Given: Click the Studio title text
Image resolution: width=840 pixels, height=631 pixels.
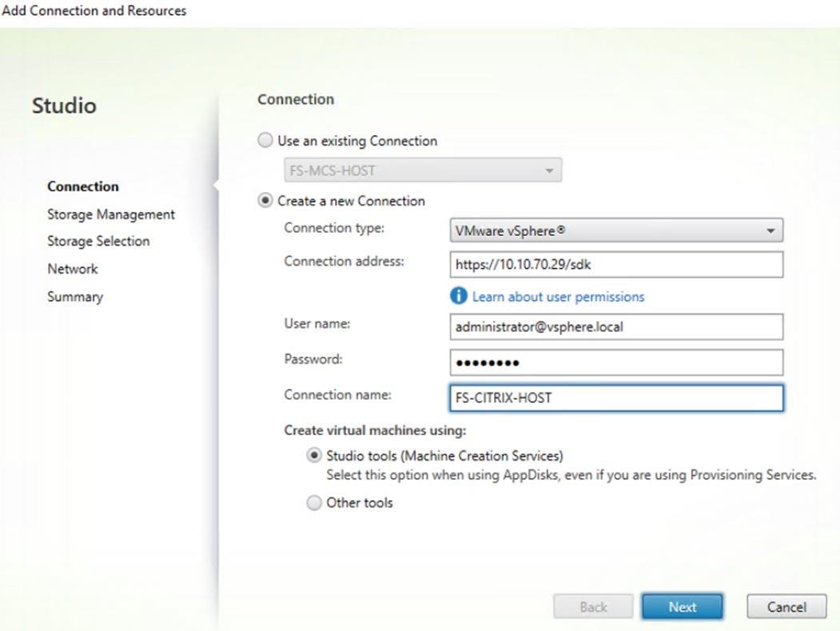Looking at the screenshot, I should (x=64, y=105).
